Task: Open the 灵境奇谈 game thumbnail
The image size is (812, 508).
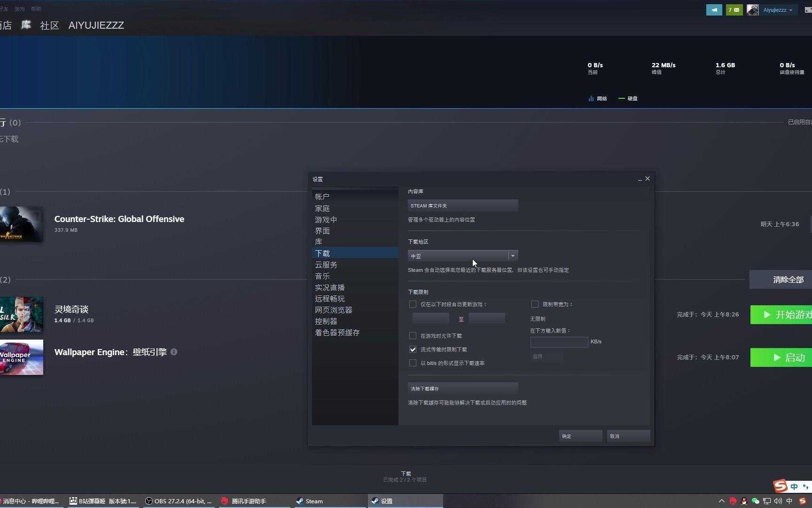Action: pyautogui.click(x=21, y=315)
